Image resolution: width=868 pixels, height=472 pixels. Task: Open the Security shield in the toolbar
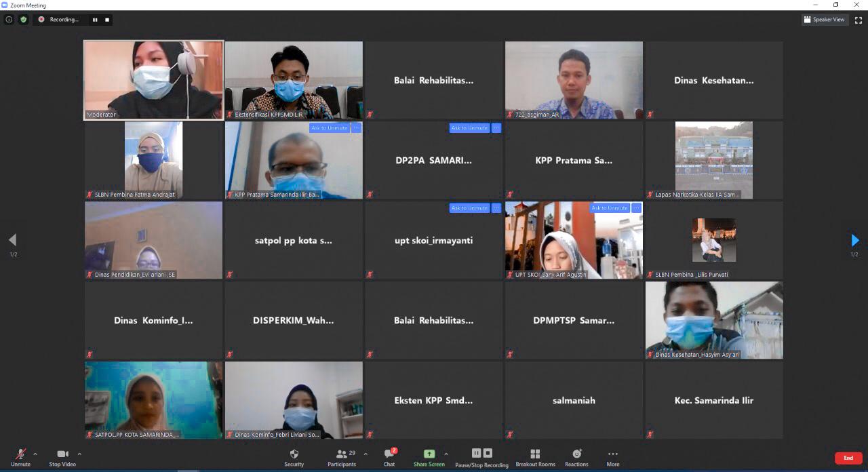294,457
